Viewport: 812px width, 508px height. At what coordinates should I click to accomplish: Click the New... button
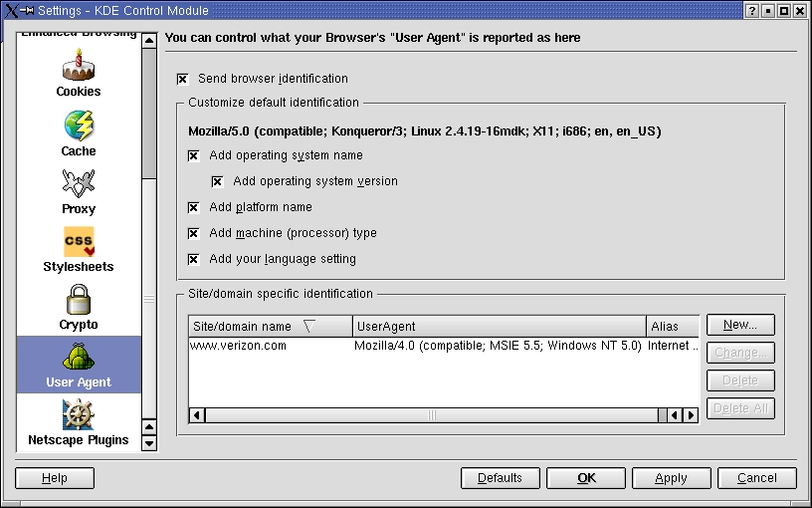[740, 325]
